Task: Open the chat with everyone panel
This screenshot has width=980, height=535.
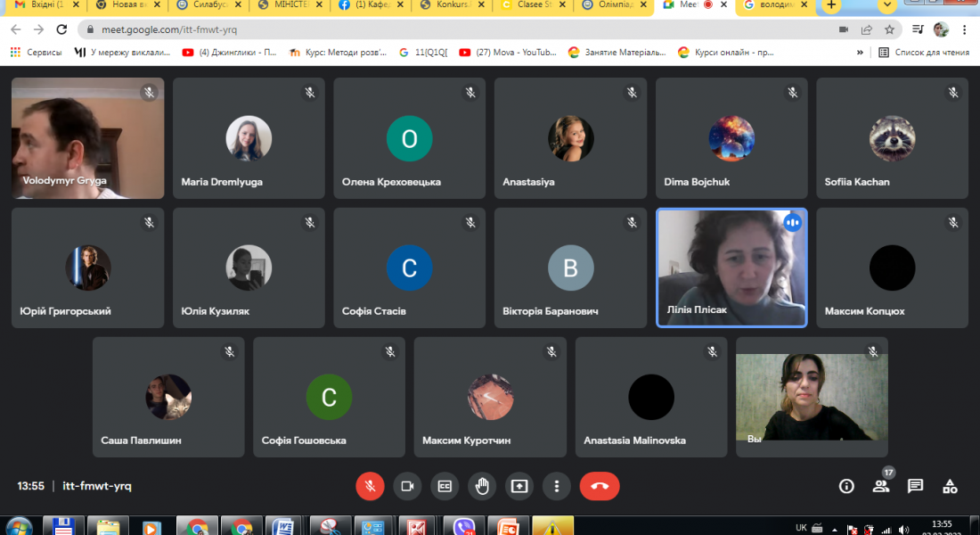Action: (915, 486)
